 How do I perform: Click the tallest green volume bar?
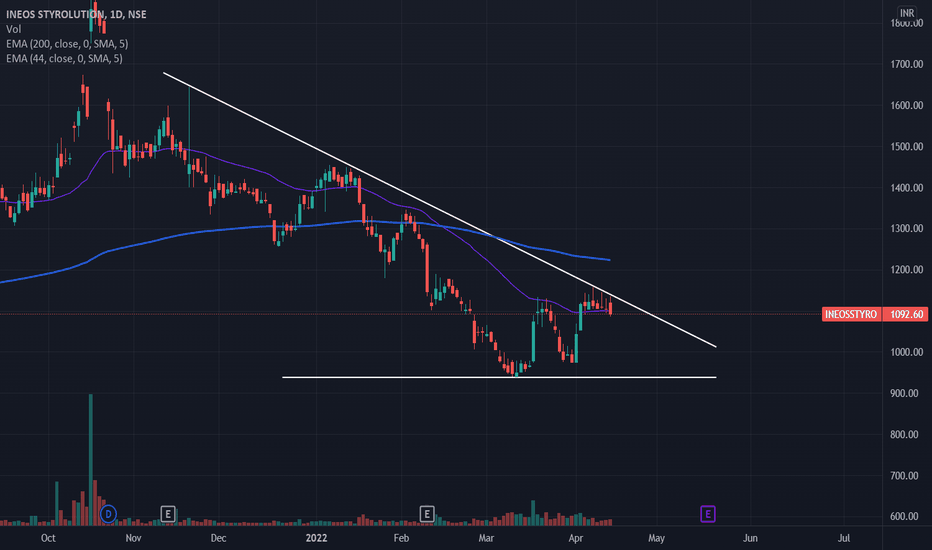(90, 459)
